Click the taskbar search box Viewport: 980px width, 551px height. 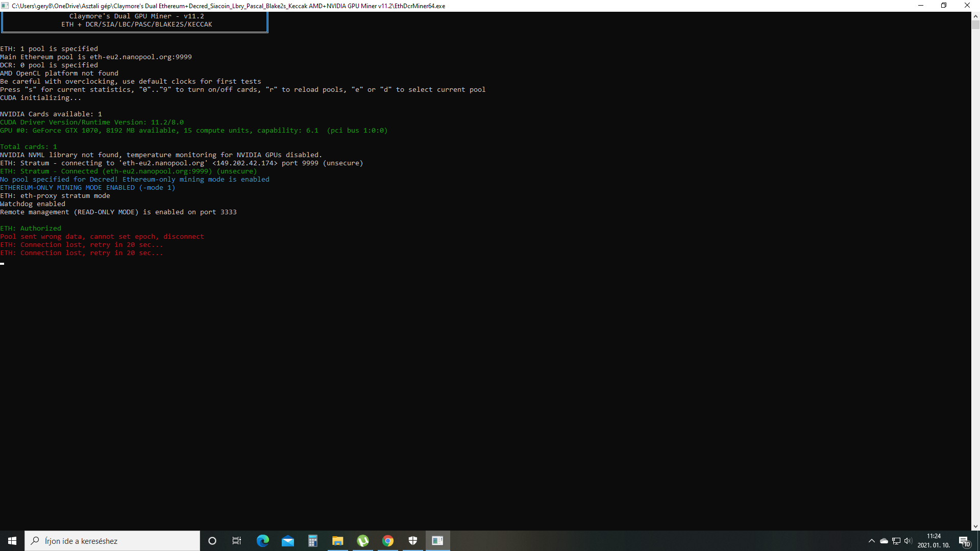coord(112,541)
